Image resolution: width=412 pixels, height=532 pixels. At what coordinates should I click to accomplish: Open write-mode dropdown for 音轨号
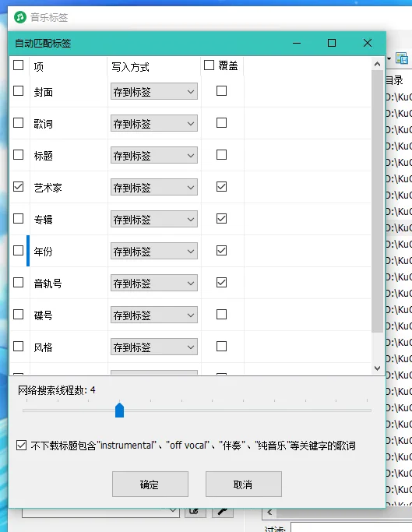154,283
